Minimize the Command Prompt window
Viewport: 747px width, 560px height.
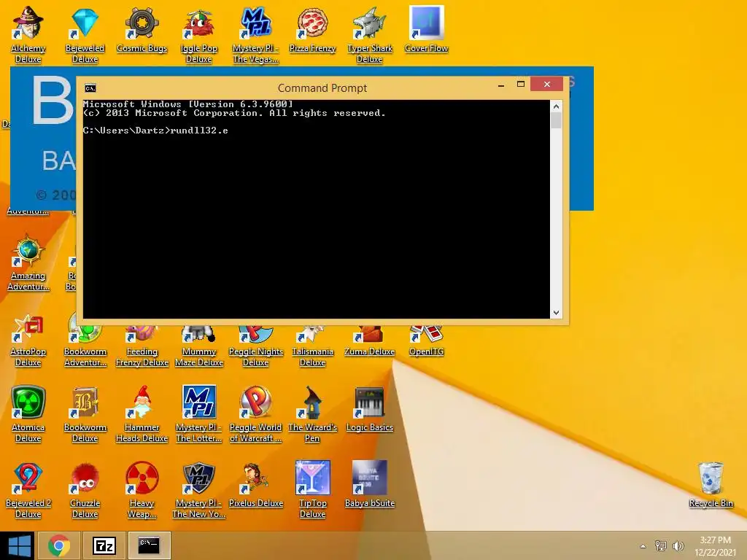[501, 85]
